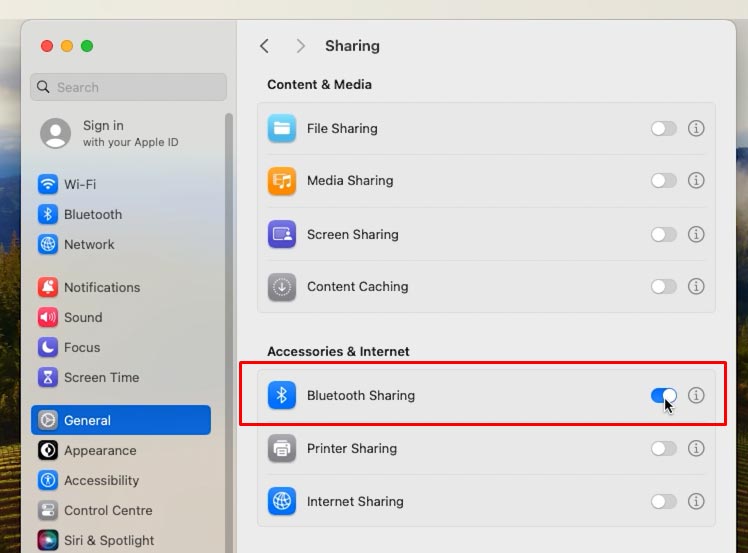748x553 pixels.
Task: Click the Screen Time hourglass icon
Action: pyautogui.click(x=48, y=377)
